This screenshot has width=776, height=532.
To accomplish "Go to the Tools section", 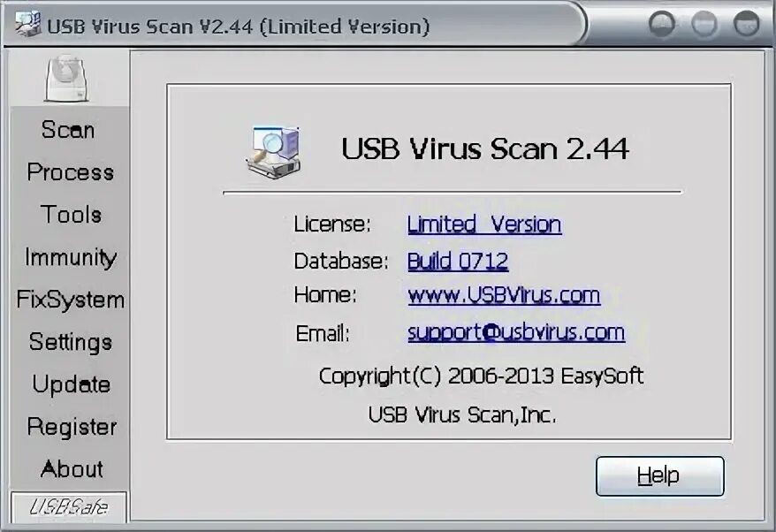I will (72, 215).
